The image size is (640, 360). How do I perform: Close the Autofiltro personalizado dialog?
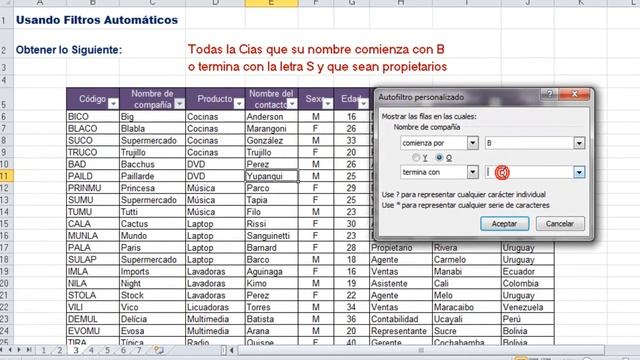click(x=574, y=94)
